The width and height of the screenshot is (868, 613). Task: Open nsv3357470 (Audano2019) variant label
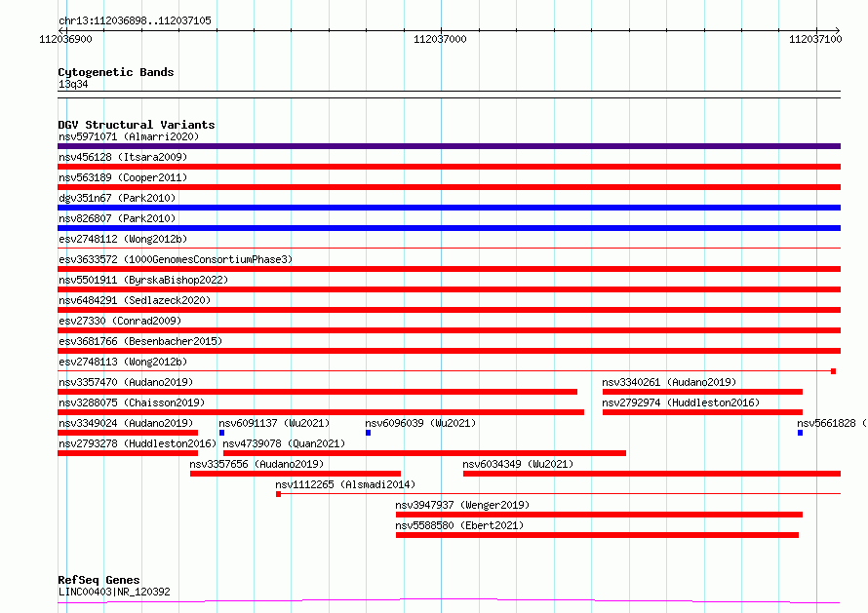click(126, 382)
